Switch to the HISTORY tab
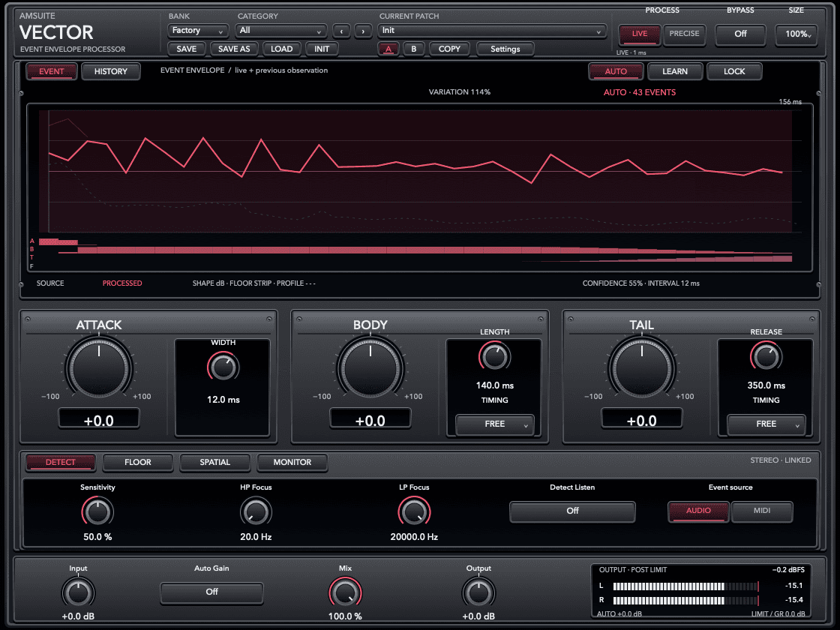Screen dimensions: 840x630 coord(111,72)
